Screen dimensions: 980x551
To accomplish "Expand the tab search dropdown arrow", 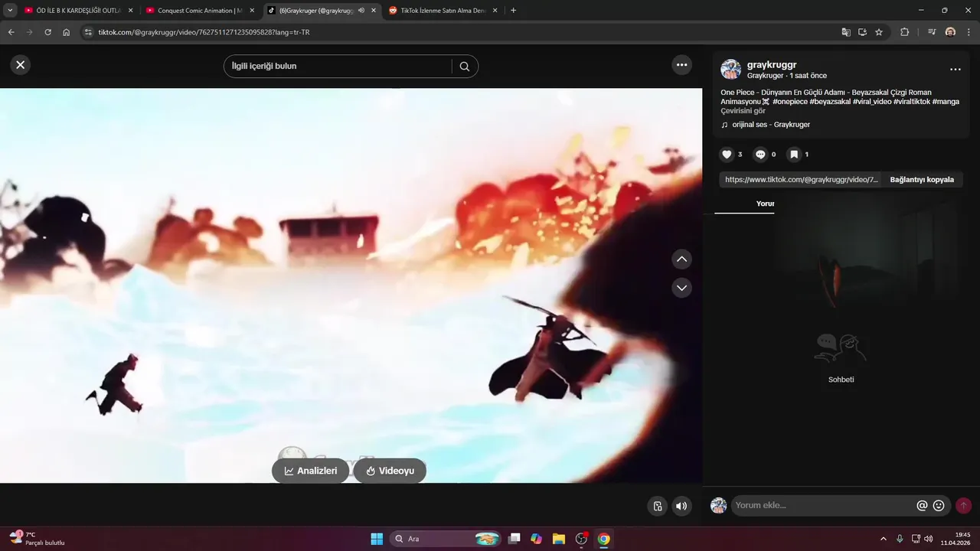I will [x=10, y=11].
